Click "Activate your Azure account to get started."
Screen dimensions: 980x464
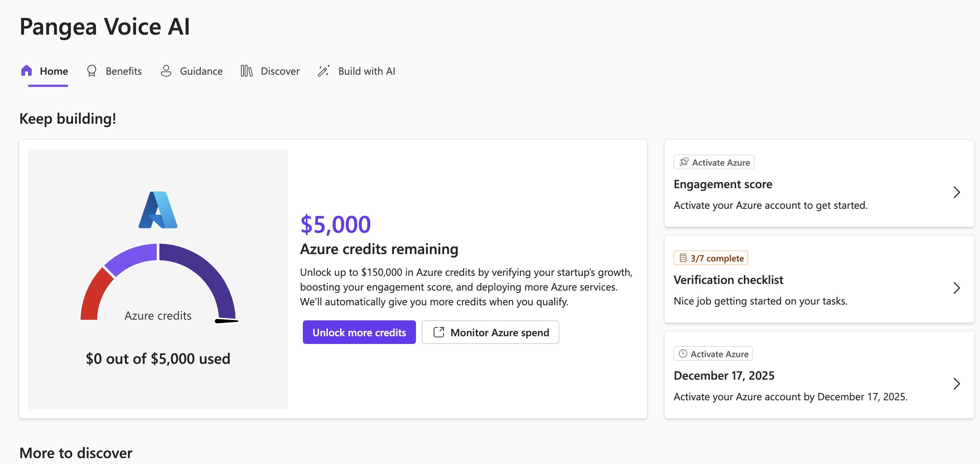pyautogui.click(x=770, y=205)
